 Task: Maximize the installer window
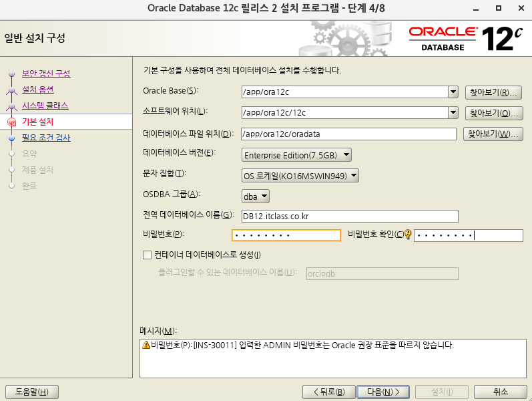(499, 8)
